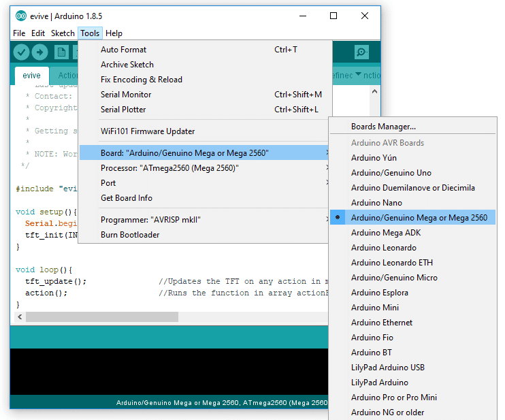This screenshot has height=420, width=505.
Task: Open the Help menu
Action: coord(114,33)
